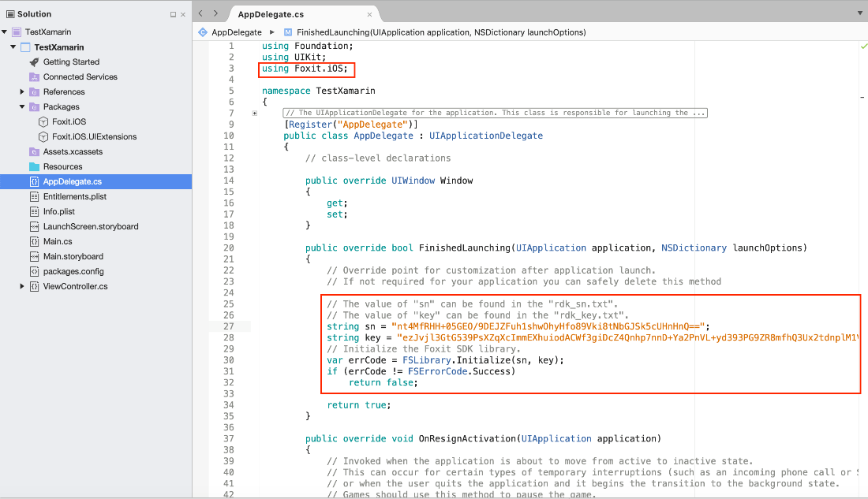Image resolution: width=868 pixels, height=499 pixels.
Task: Expand the ViewController.cs node
Action: click(22, 287)
